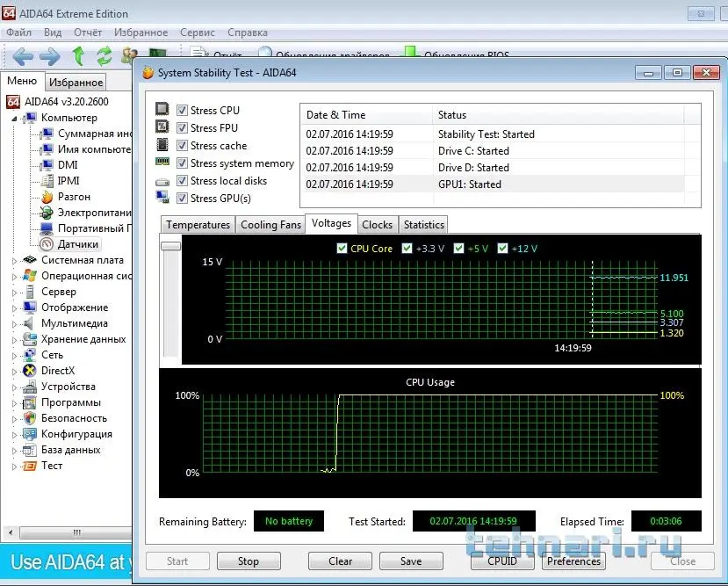Click the Электропитание power icon
Viewport: 728px width, 586px height.
point(47,213)
